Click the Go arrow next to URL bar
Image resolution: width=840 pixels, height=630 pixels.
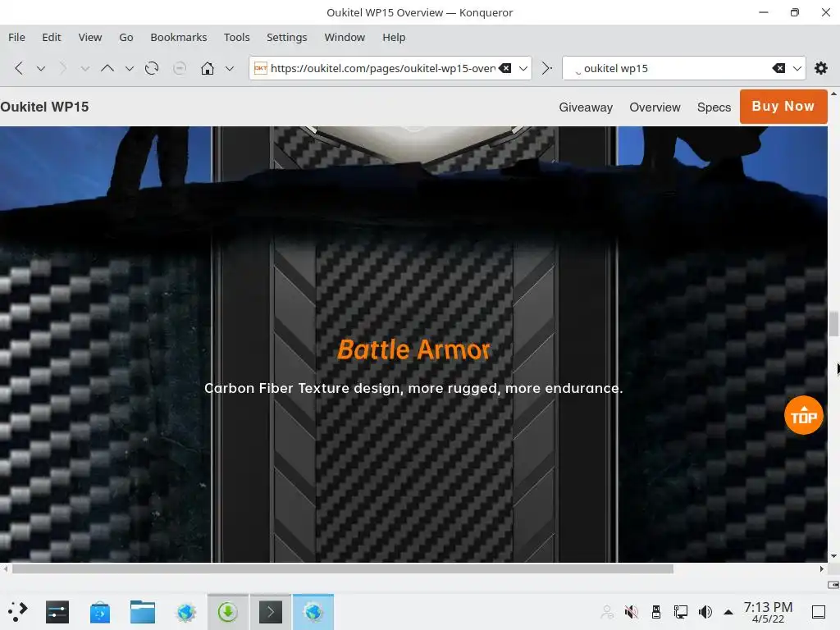(547, 68)
